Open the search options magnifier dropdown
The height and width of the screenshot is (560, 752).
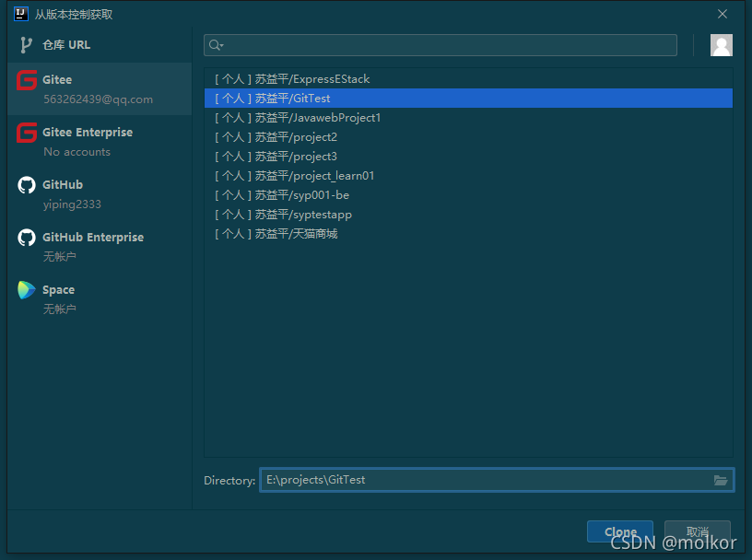[217, 45]
